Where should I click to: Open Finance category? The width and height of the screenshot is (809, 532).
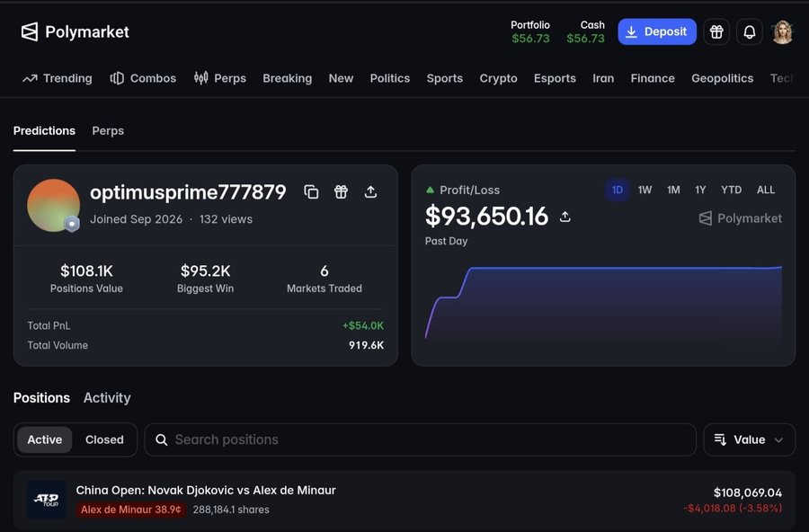653,78
